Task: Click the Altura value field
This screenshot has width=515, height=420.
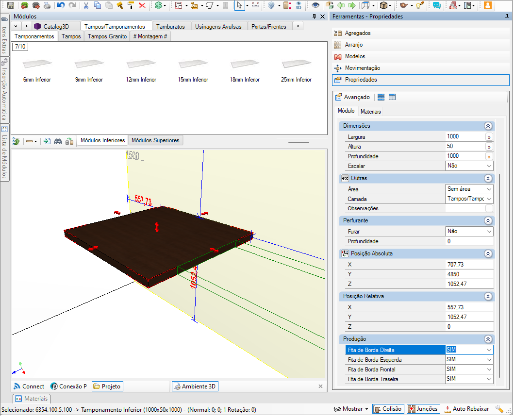Action: coord(465,146)
